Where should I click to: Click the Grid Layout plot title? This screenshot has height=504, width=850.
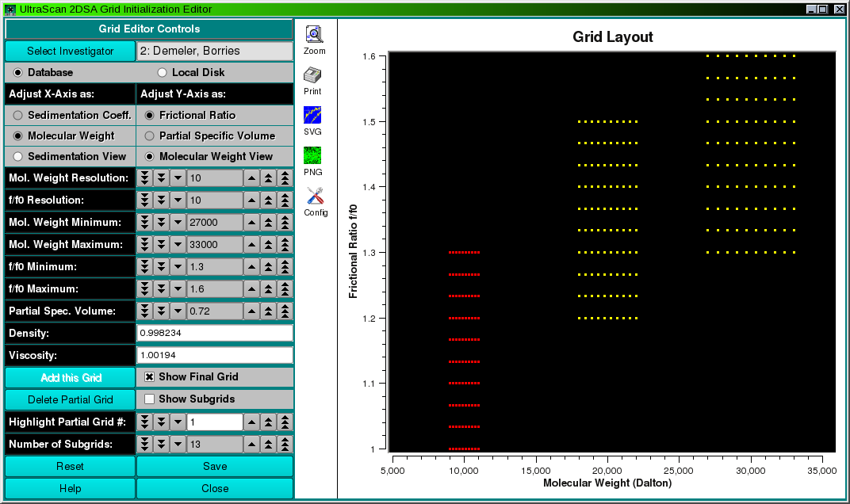click(613, 37)
